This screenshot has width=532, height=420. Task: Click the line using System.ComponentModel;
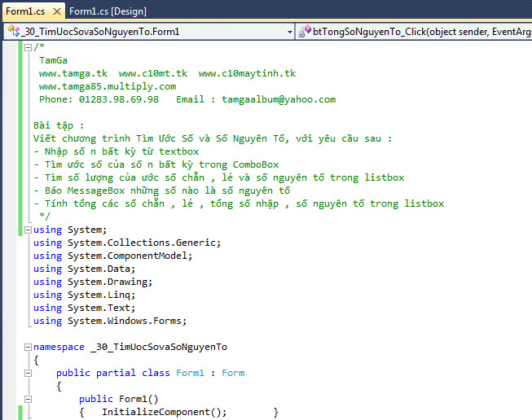(112, 256)
